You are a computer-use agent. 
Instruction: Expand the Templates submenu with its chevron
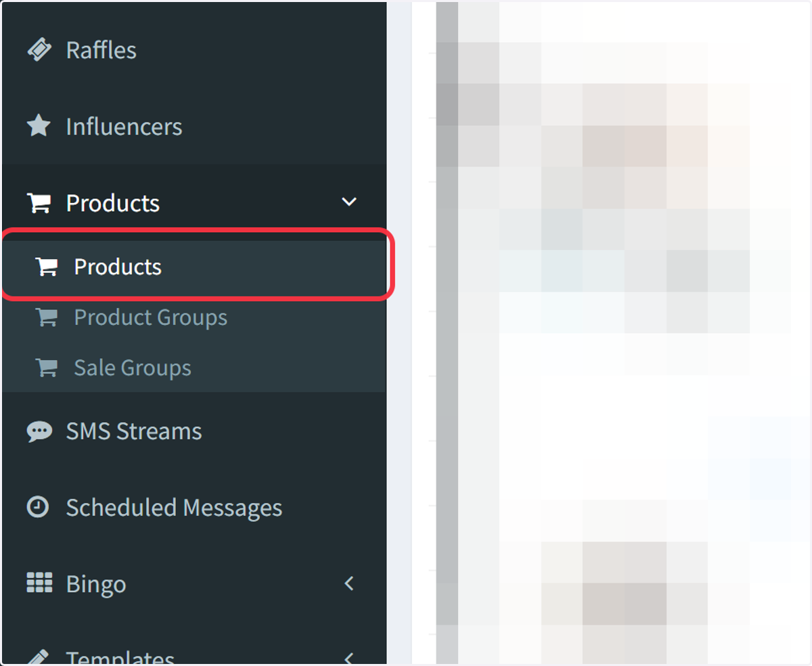click(349, 658)
